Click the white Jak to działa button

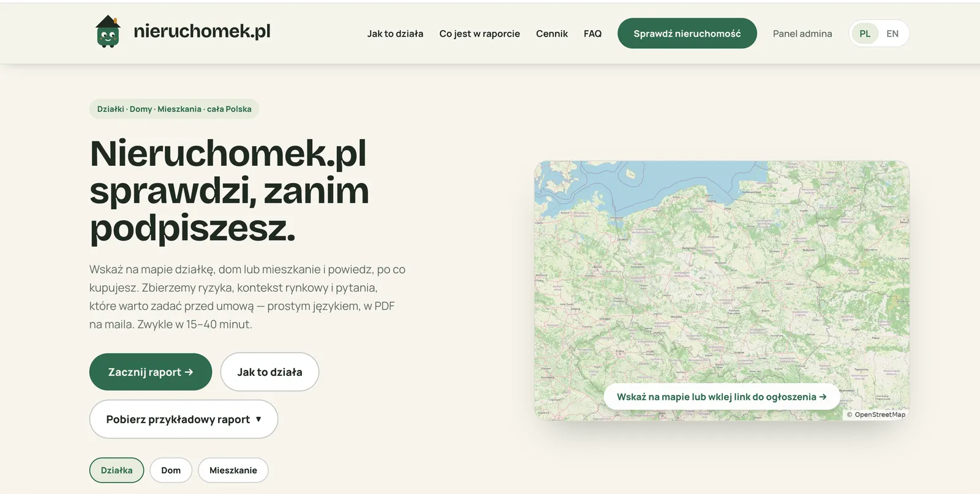[269, 372]
